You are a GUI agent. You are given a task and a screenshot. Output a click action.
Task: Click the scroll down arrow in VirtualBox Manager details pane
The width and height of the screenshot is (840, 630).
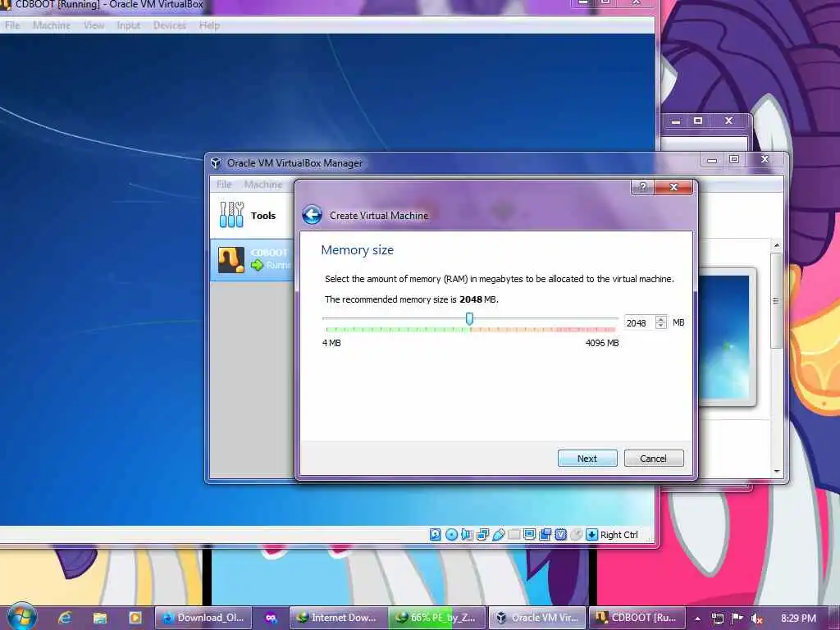tap(777, 471)
